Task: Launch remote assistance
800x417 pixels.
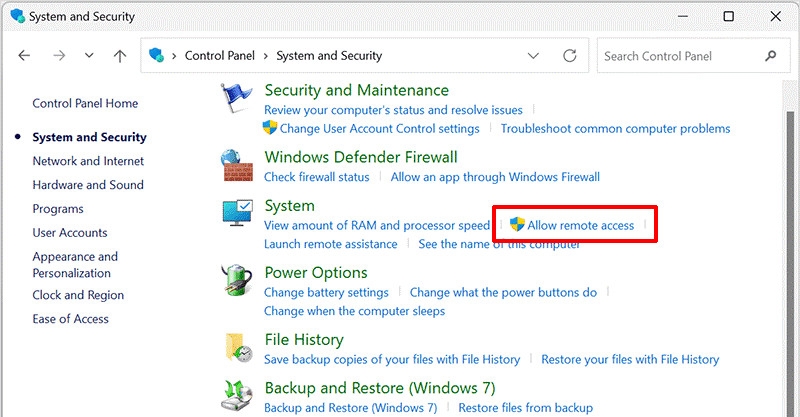Action: pos(331,244)
